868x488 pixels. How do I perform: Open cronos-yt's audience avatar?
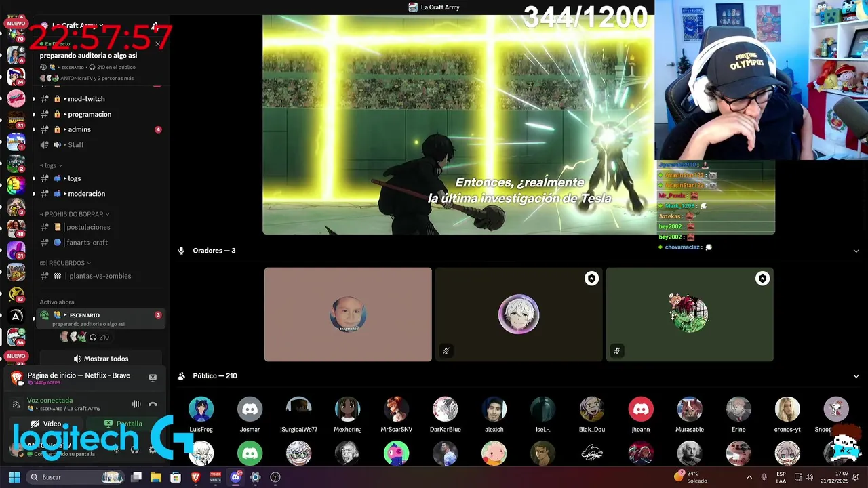(787, 409)
